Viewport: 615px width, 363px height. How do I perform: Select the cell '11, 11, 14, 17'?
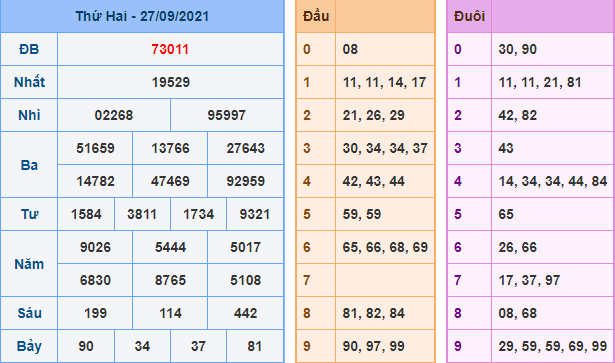384,82
